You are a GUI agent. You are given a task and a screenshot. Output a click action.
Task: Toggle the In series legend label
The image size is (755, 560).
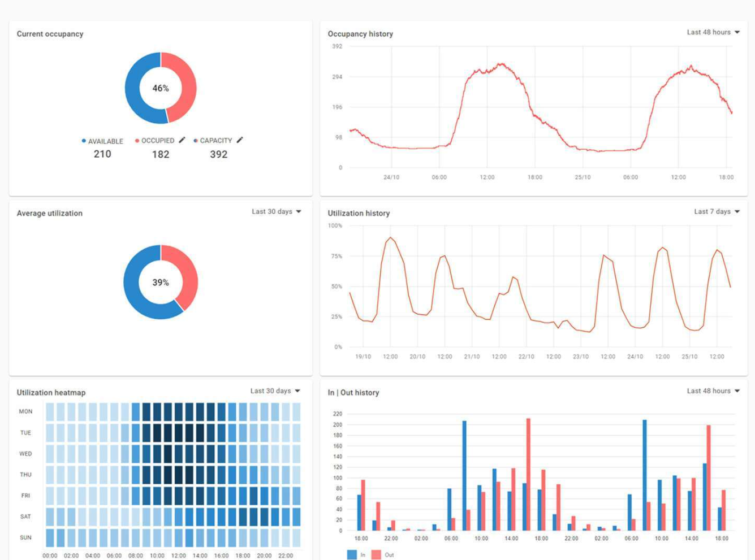click(363, 555)
